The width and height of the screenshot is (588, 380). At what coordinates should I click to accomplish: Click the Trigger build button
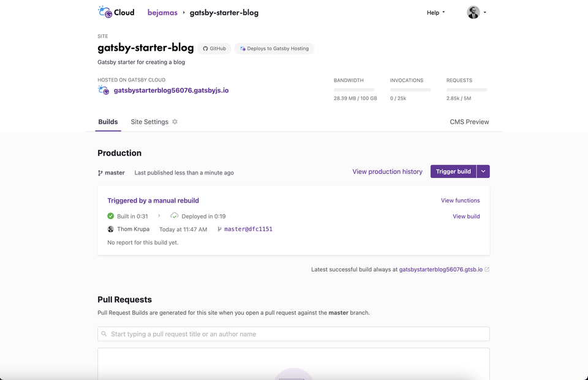click(x=453, y=171)
